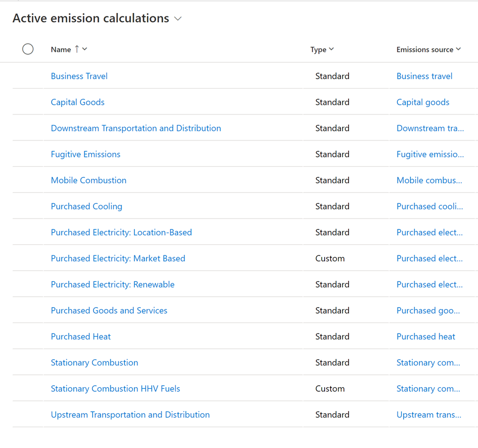
Task: Click Standard type in Mobile Combustion row
Action: [x=332, y=180]
